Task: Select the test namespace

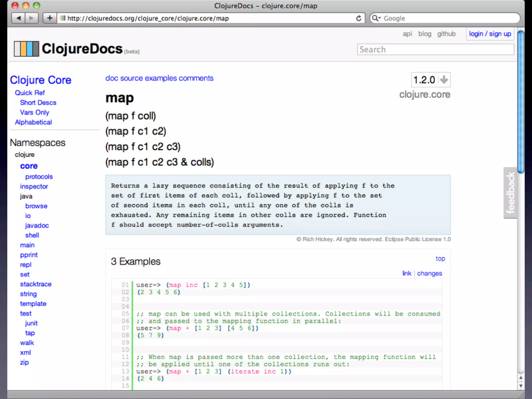Action: [x=26, y=314]
